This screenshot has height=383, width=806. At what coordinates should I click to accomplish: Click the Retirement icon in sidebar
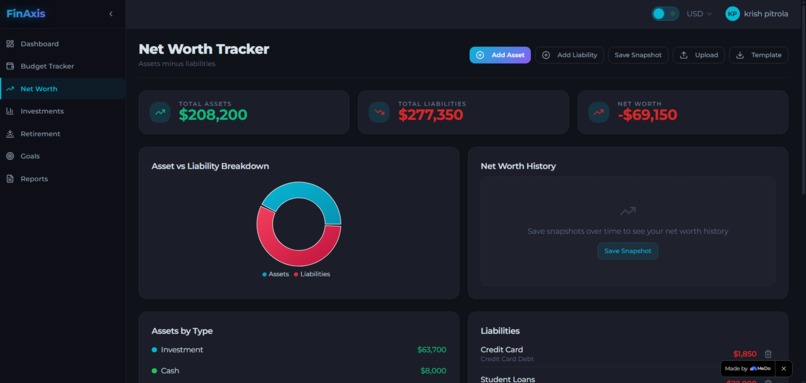(10, 134)
